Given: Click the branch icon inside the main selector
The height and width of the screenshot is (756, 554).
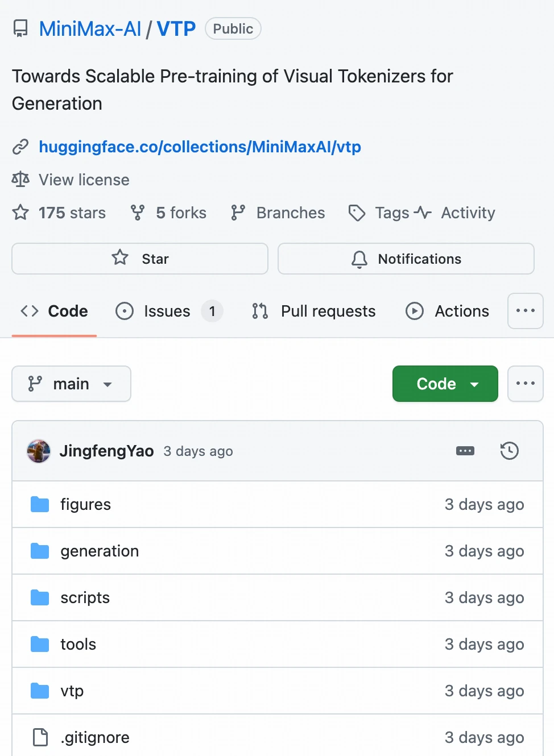Looking at the screenshot, I should [35, 384].
